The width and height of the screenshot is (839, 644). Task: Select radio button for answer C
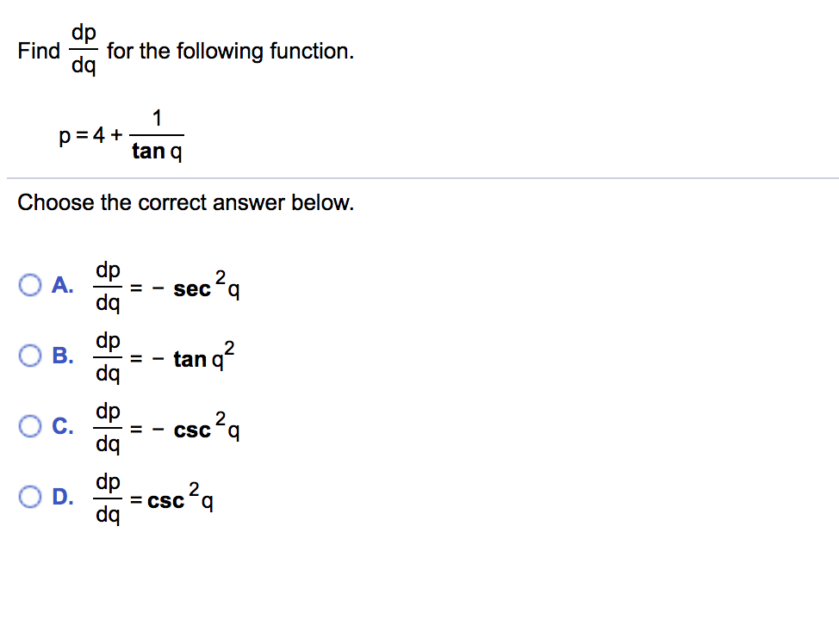point(30,425)
